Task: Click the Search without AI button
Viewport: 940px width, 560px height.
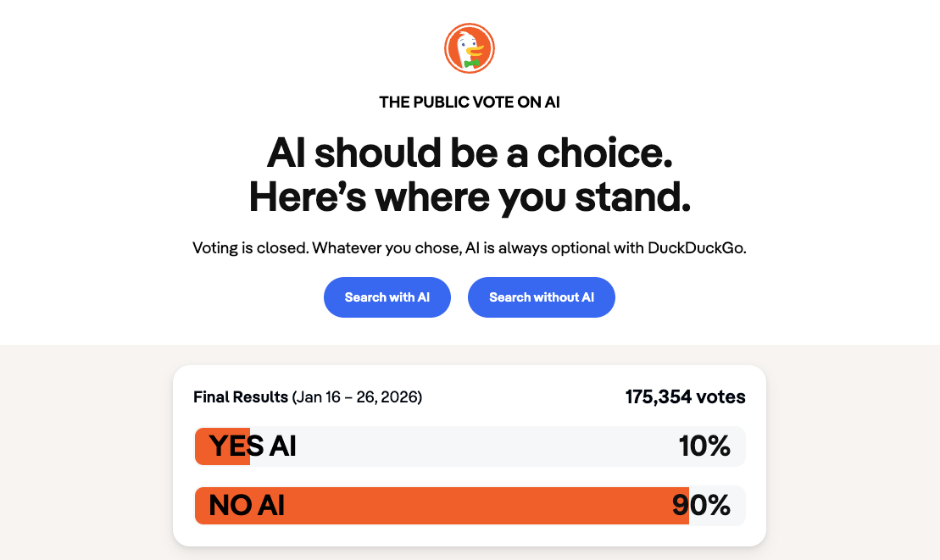Action: pos(541,297)
